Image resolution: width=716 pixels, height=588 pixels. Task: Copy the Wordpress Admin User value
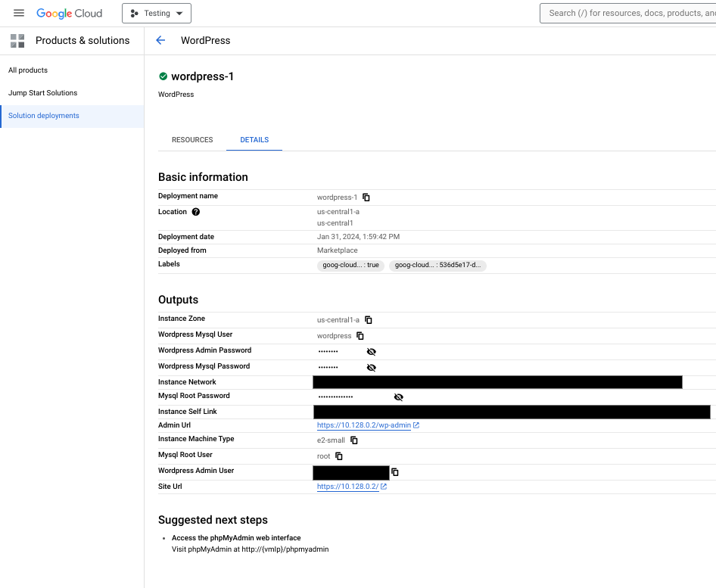[x=395, y=472]
